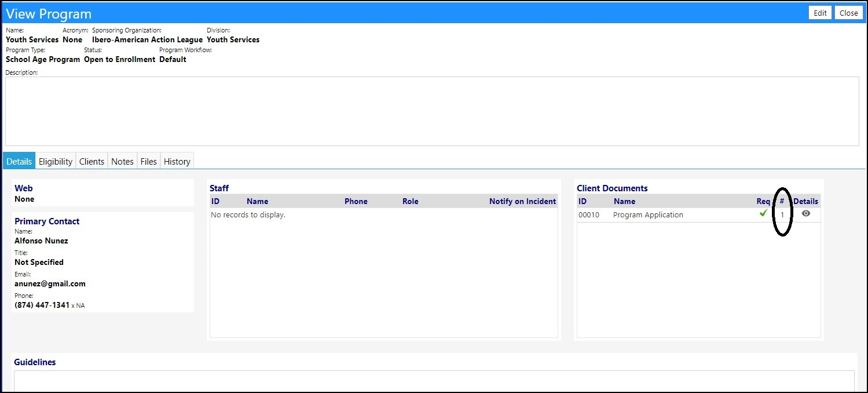Click the count value 1 for Program Application
Screen dimensions: 868x393
(x=782, y=214)
